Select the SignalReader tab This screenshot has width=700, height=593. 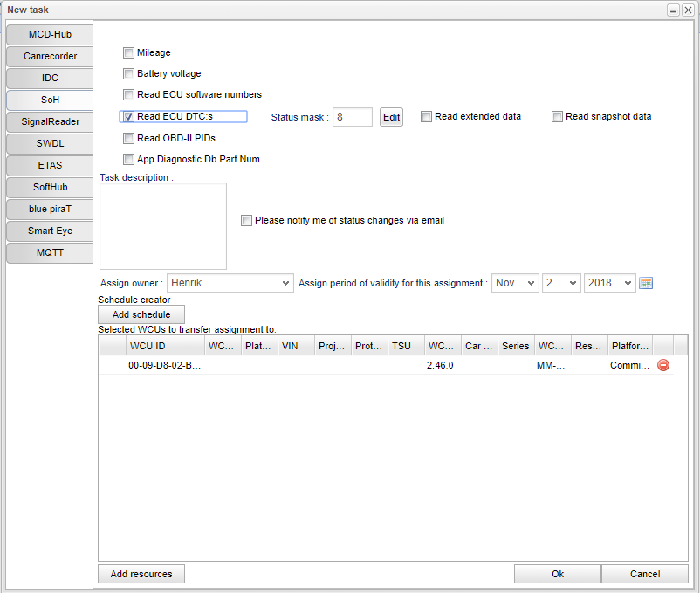(x=50, y=122)
